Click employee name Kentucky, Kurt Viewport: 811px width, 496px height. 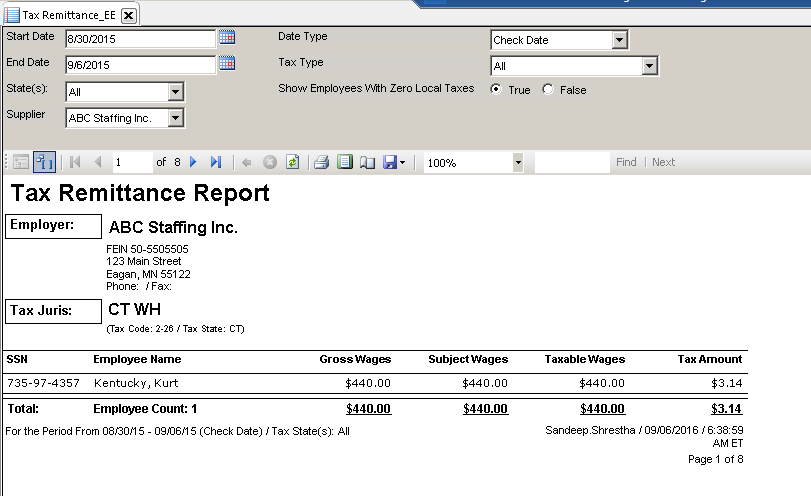point(136,383)
